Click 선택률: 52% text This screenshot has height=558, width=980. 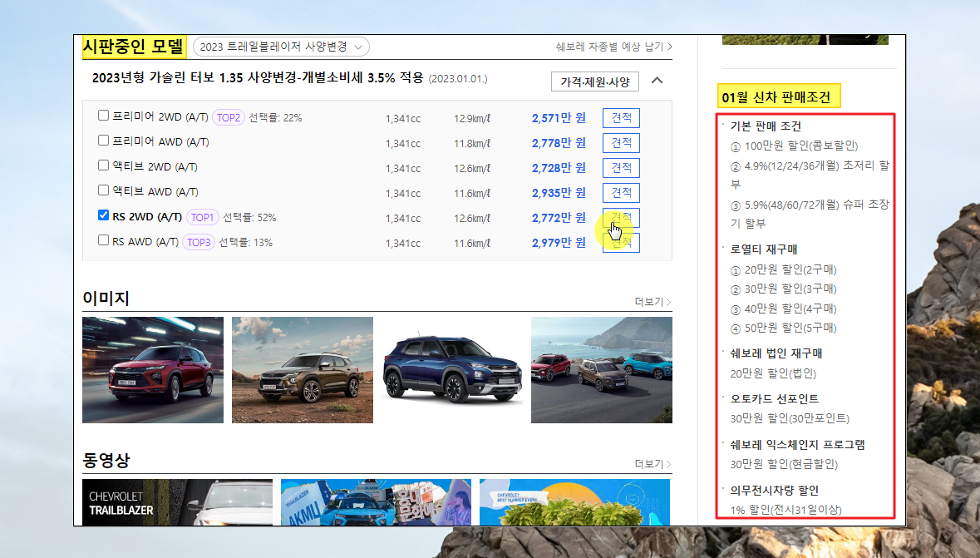[x=249, y=218]
